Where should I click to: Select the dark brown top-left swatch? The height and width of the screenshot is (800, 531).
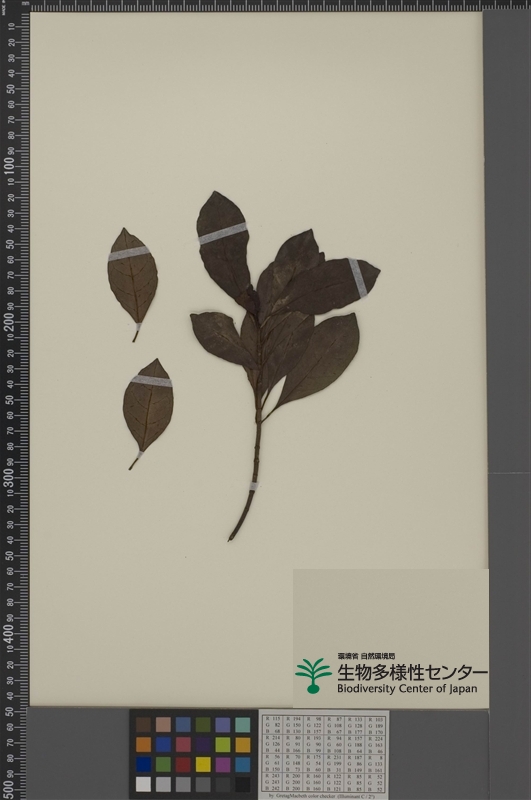pyautogui.click(x=143, y=724)
